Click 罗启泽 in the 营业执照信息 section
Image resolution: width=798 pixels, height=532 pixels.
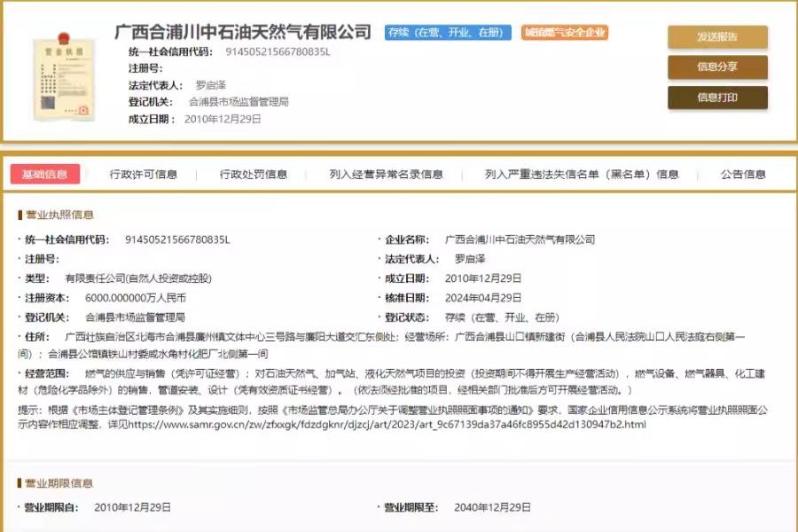(x=470, y=259)
